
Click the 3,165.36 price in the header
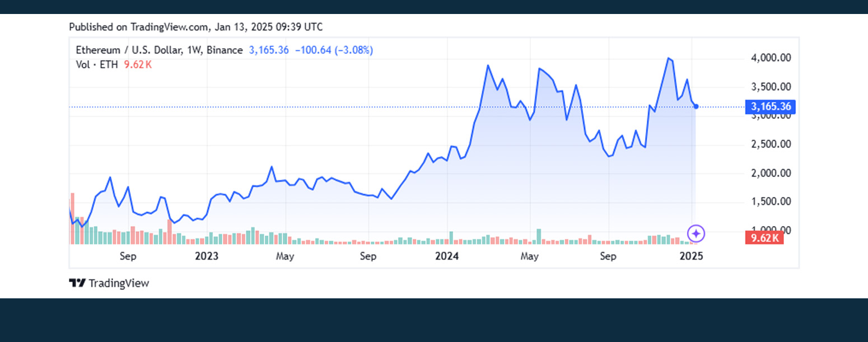coord(269,50)
